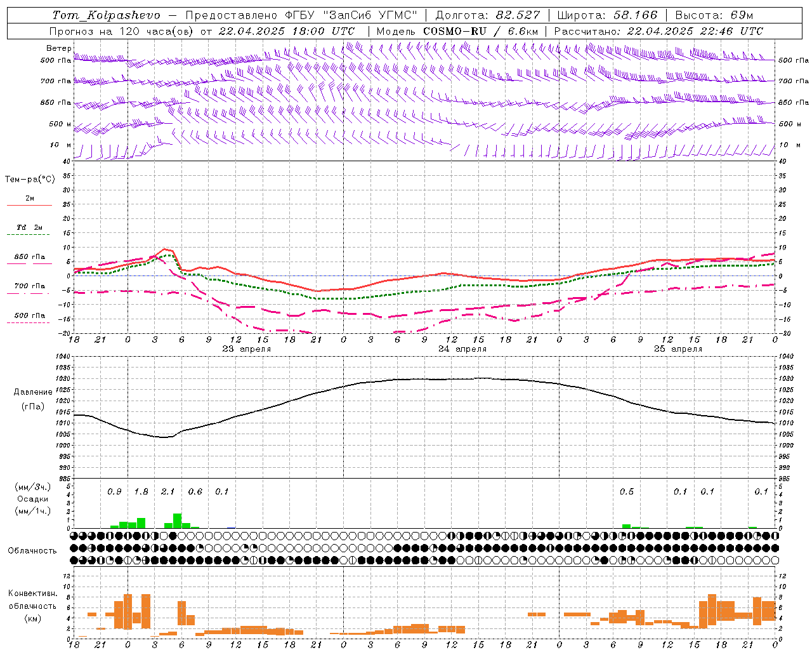Click the 3-hour precipitation value '1.8'
Image resolution: width=812 pixels, height=650 pixels.
(141, 492)
